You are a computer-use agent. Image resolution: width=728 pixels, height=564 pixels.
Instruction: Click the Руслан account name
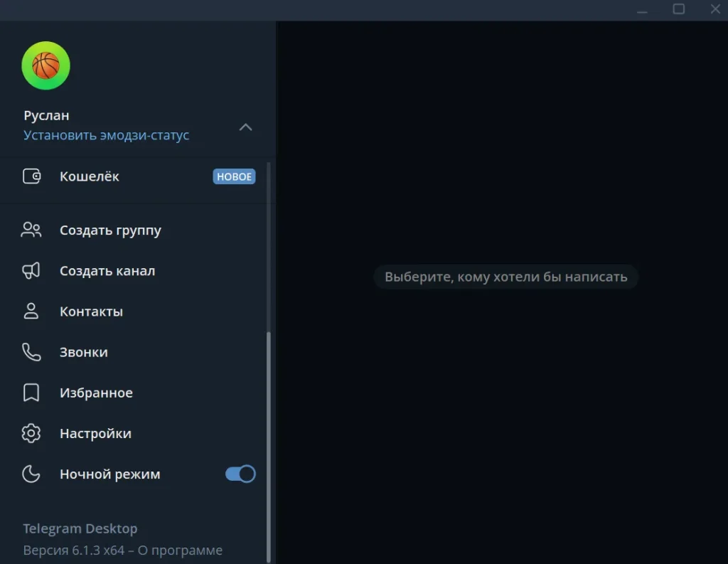coord(46,115)
